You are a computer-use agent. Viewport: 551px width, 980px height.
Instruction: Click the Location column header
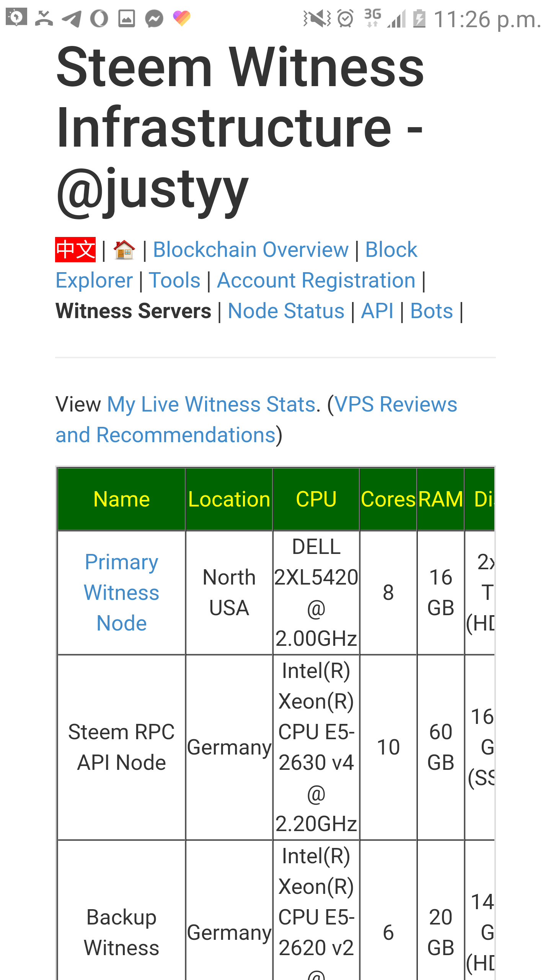point(229,499)
